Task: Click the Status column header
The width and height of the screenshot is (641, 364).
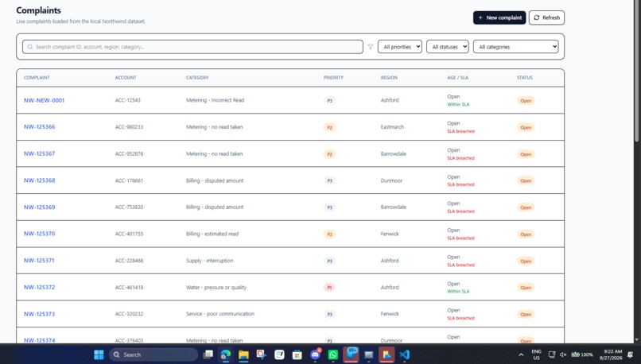Action: coord(525,78)
